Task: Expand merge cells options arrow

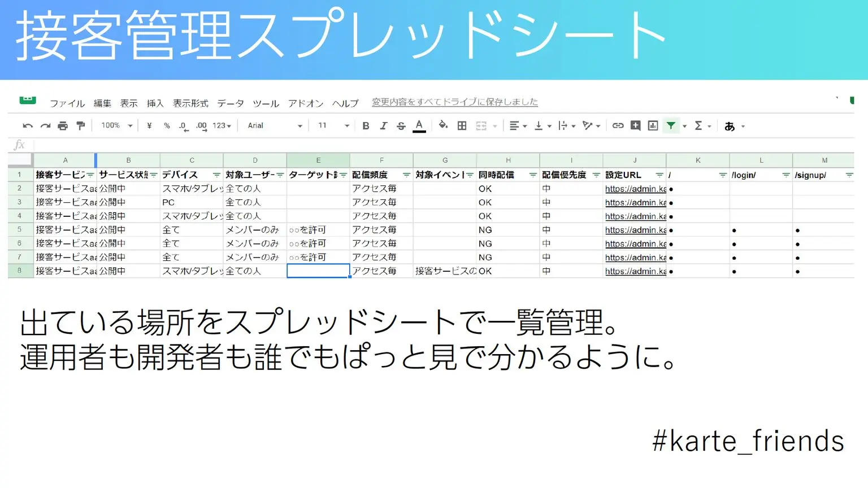Action: click(495, 126)
